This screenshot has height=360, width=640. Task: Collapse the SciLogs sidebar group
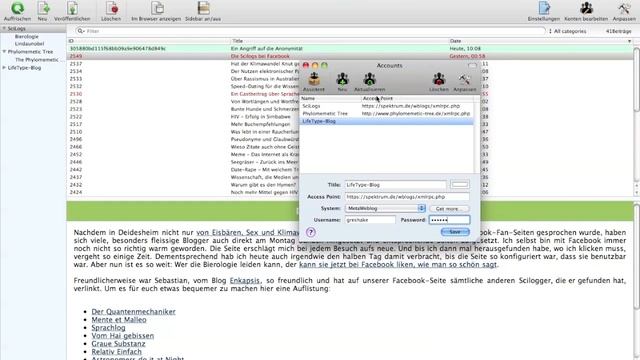(x=4, y=29)
